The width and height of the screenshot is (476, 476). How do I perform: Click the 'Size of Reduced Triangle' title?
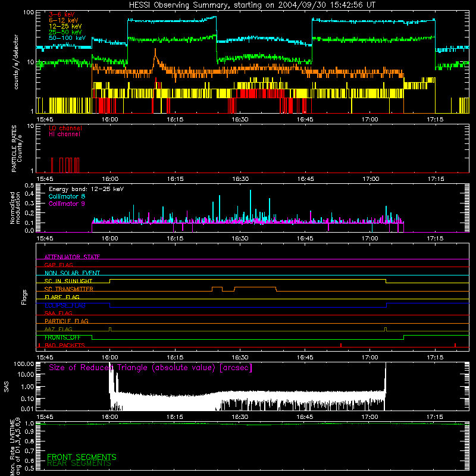point(151,368)
